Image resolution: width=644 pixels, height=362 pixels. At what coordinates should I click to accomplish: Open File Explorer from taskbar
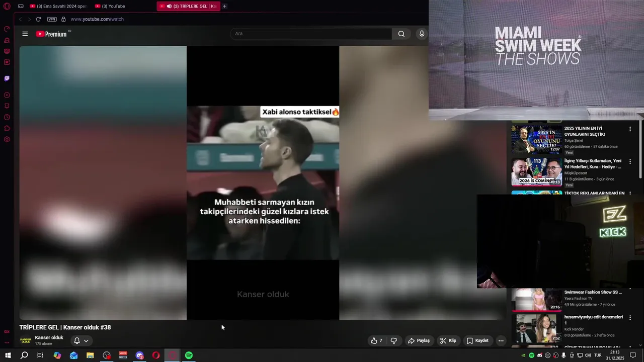(90, 355)
